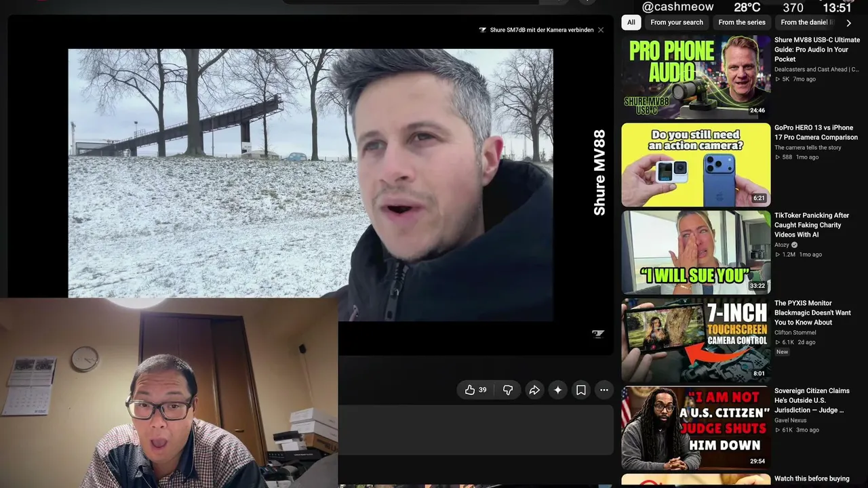Visit the "Dealcasters and Cast Ahead" channel

tap(816, 69)
